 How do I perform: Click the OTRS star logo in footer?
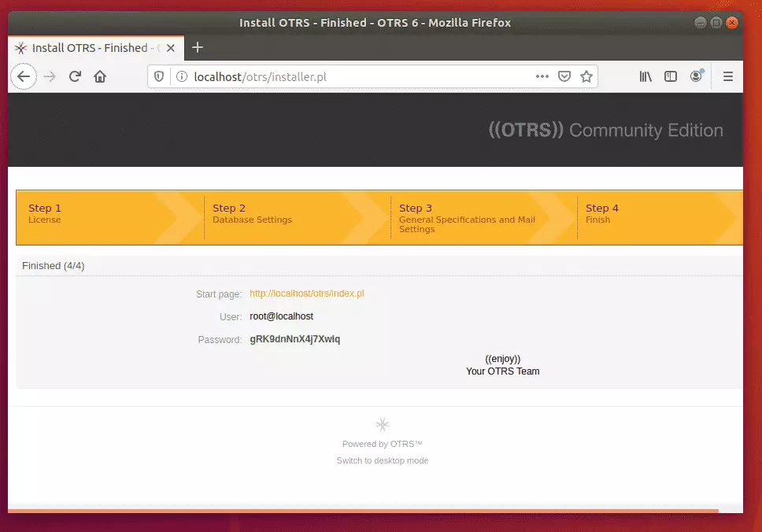(x=383, y=424)
